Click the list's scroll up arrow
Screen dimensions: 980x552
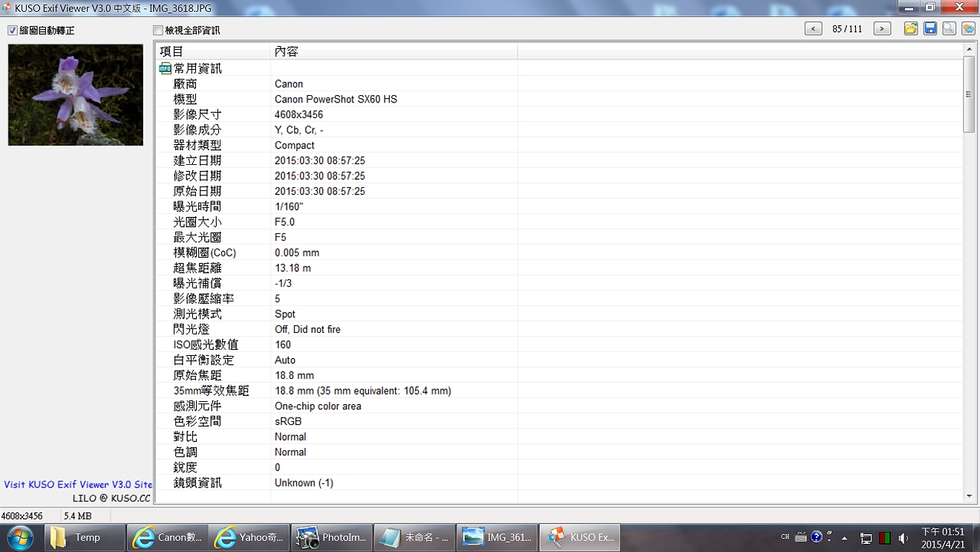point(969,49)
